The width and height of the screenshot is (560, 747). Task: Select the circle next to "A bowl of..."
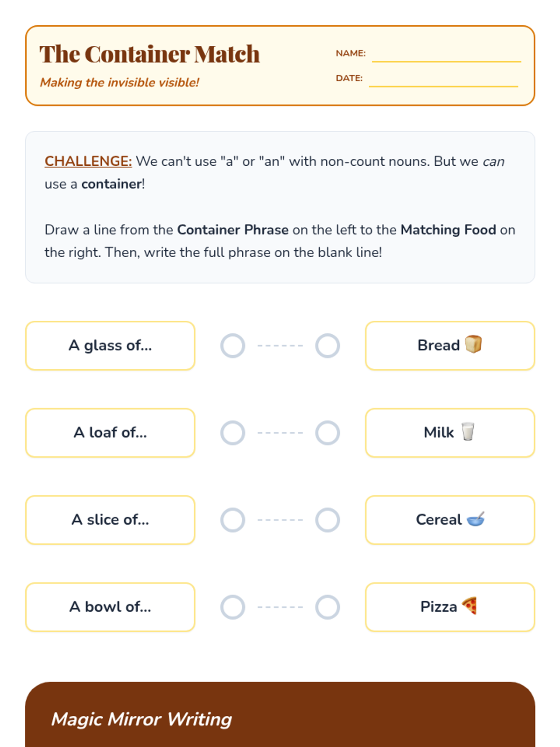coord(233,607)
